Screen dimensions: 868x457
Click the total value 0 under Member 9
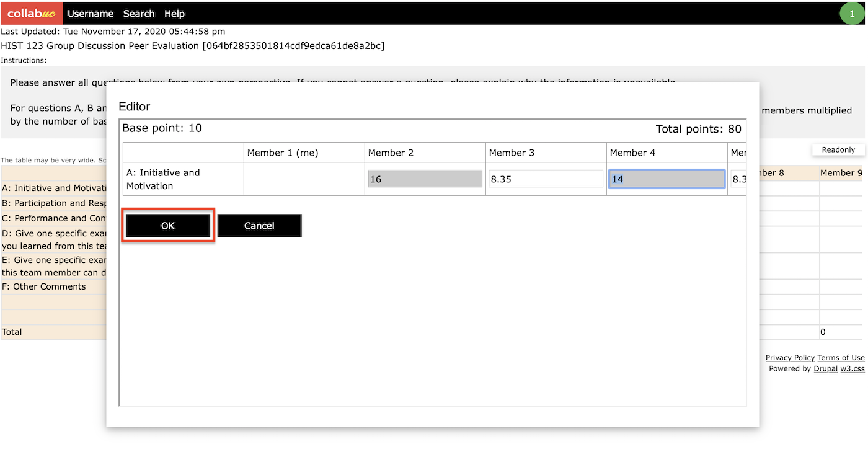point(823,332)
